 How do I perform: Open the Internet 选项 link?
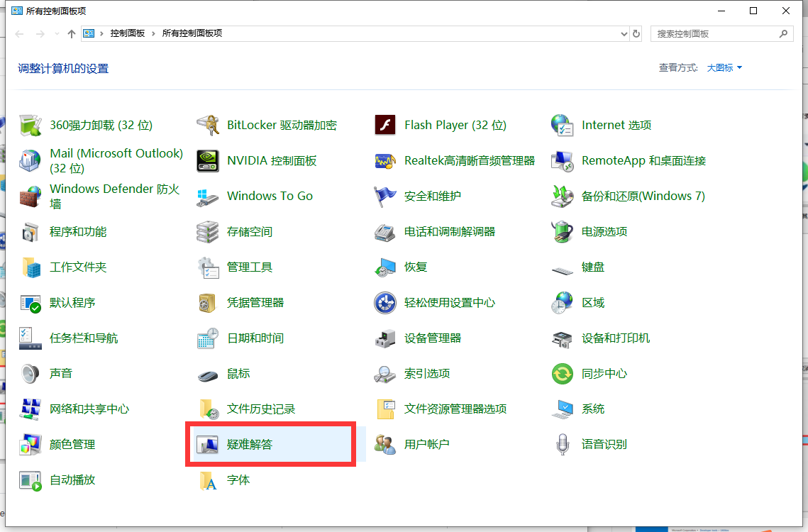tap(616, 126)
